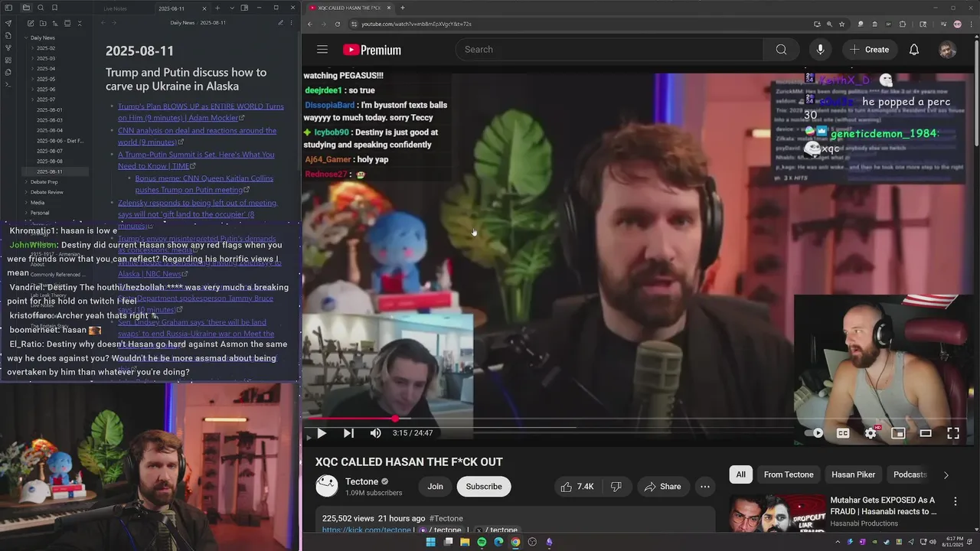Open the Windows Start menu
Screen dimensions: 980x551
pos(430,542)
